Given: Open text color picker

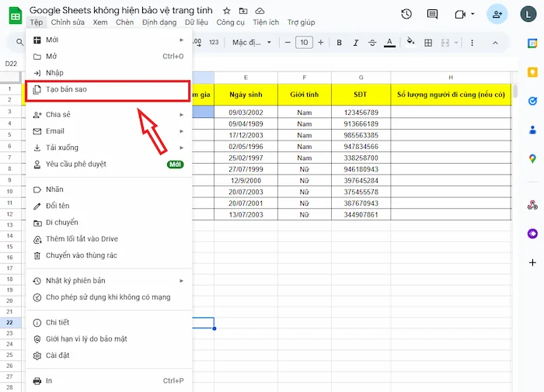Looking at the screenshot, I should (389, 42).
